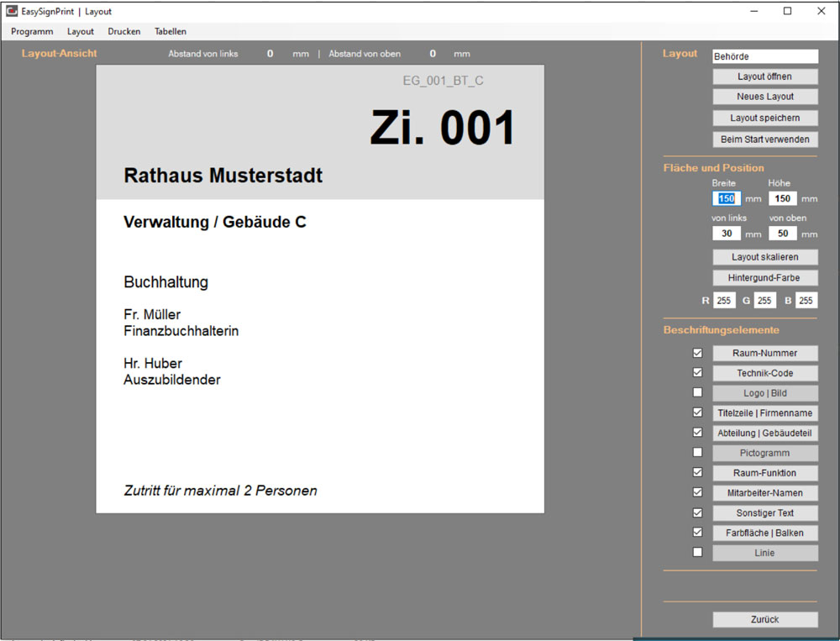Go back with the Zurück button
The image size is (840, 641).
pos(764,619)
